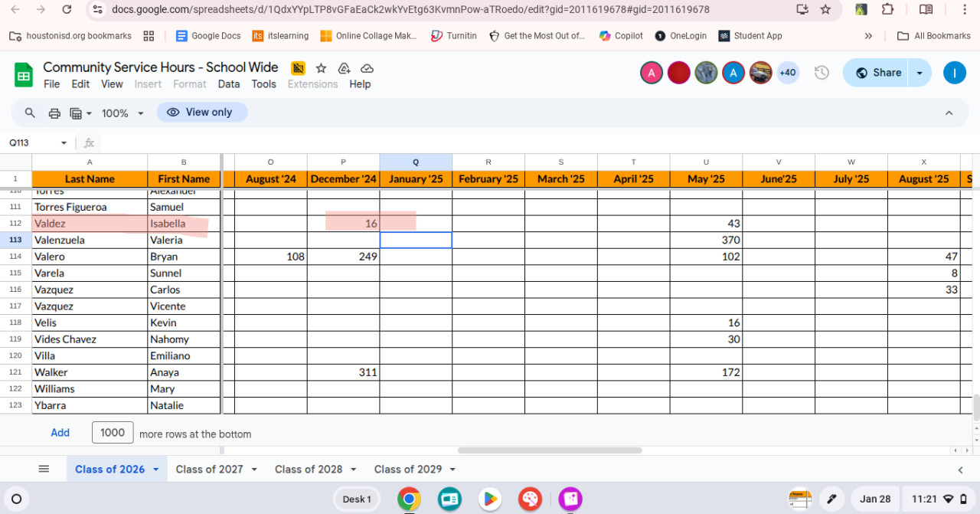Open Class of 2026 tab menu arrow
The image size is (980, 514).
click(x=156, y=470)
